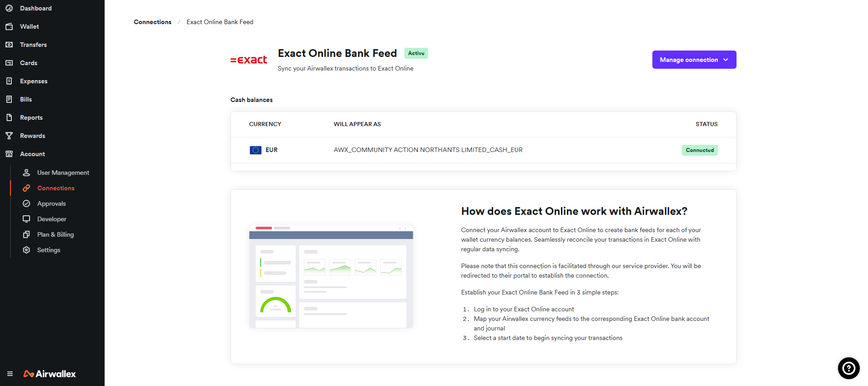Click the Connections link icon

pos(26,188)
